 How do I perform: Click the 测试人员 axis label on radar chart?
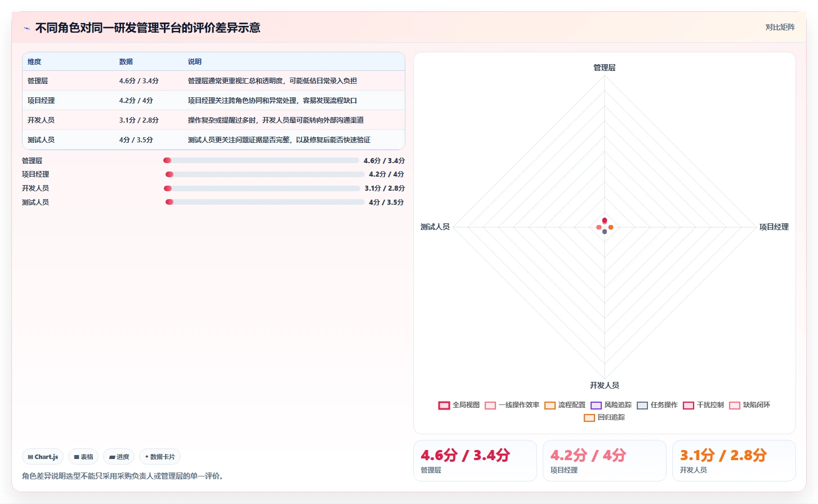[x=435, y=227]
